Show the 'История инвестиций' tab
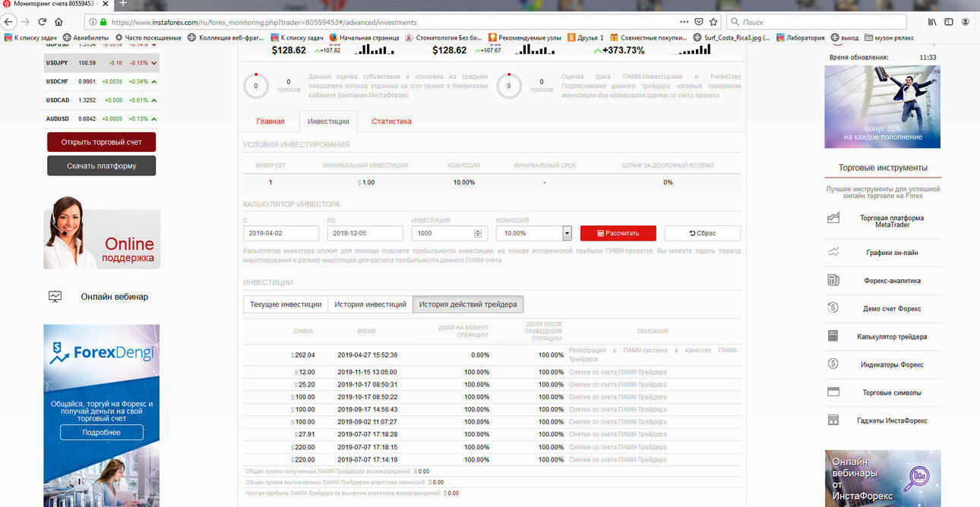This screenshot has width=980, height=507. click(x=370, y=304)
